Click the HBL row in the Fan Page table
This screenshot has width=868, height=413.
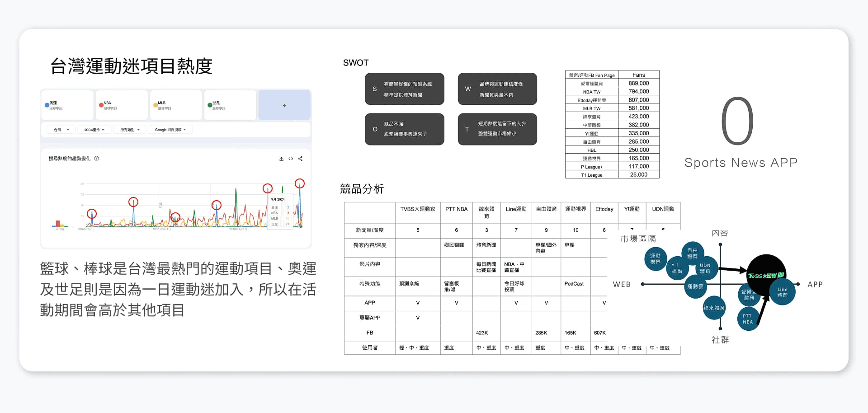(x=612, y=150)
